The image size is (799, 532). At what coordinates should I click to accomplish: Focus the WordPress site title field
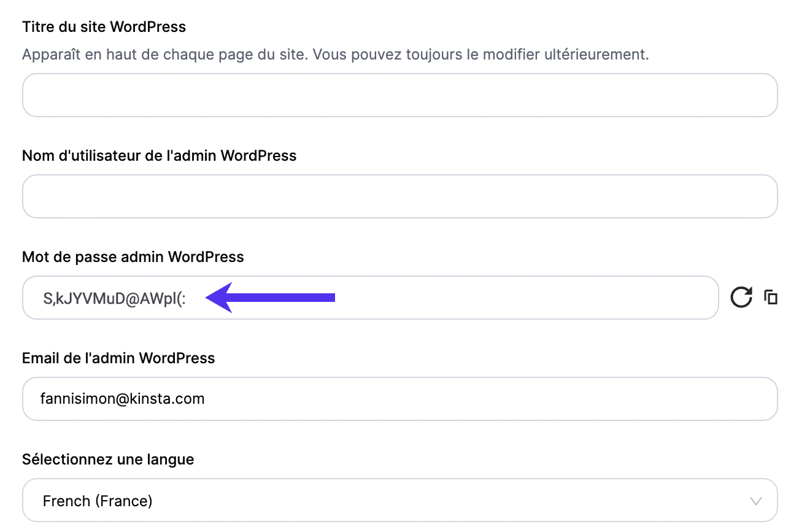pos(399,96)
